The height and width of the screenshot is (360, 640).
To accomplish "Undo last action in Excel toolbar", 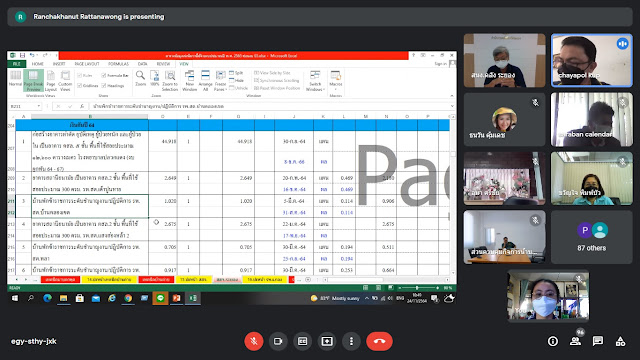I will click(32, 55).
